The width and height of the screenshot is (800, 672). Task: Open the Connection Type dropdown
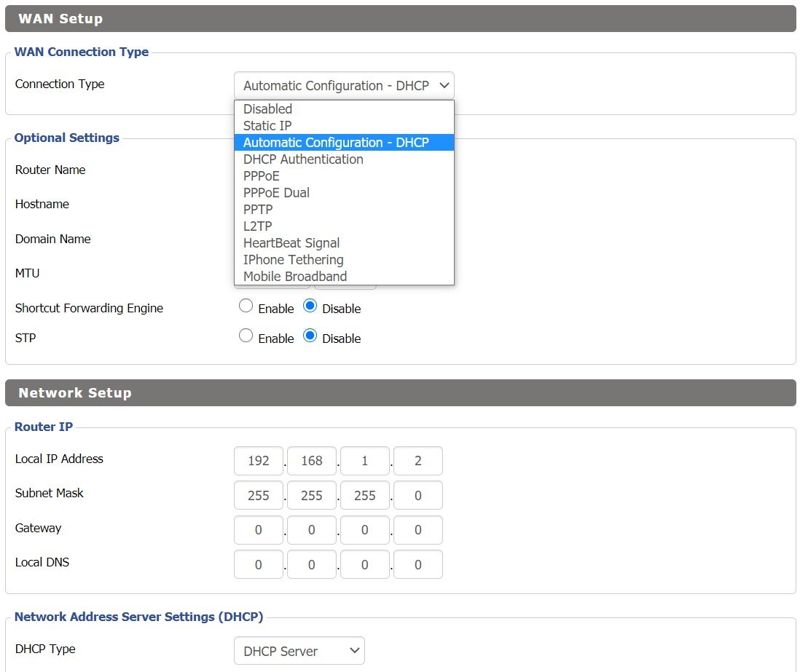(344, 85)
